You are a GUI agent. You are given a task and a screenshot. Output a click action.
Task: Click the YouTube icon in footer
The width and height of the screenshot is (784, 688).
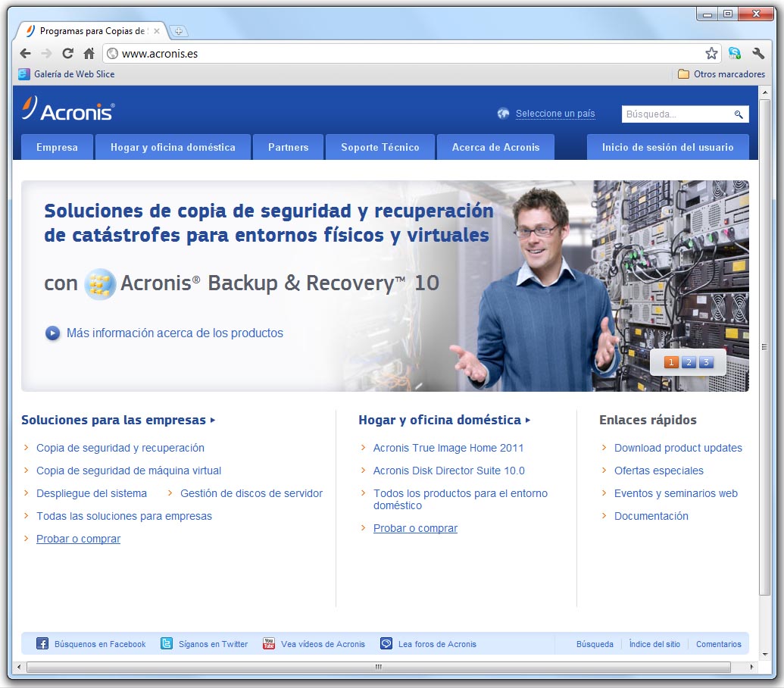click(x=269, y=643)
